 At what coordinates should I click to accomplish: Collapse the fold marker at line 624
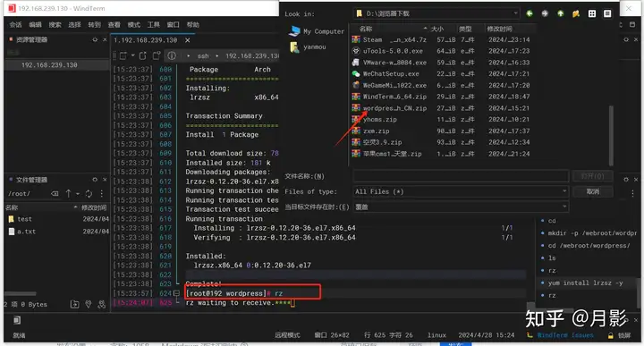click(176, 293)
